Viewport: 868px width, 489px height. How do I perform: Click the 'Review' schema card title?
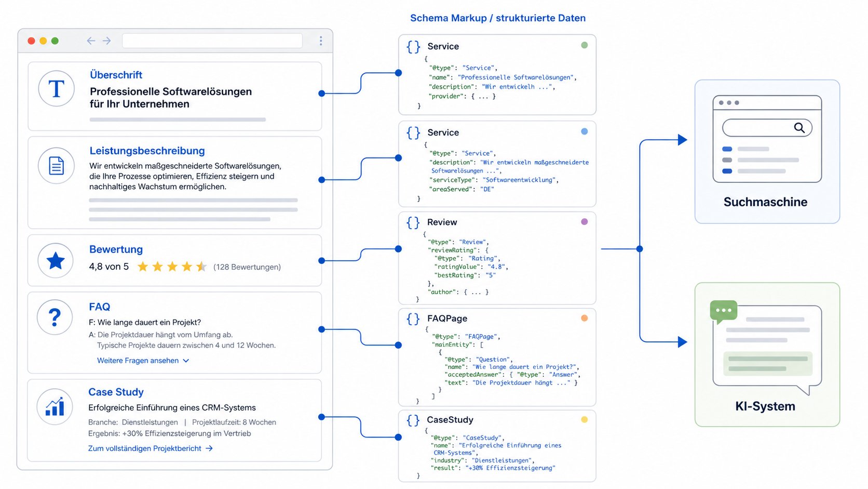coord(442,222)
